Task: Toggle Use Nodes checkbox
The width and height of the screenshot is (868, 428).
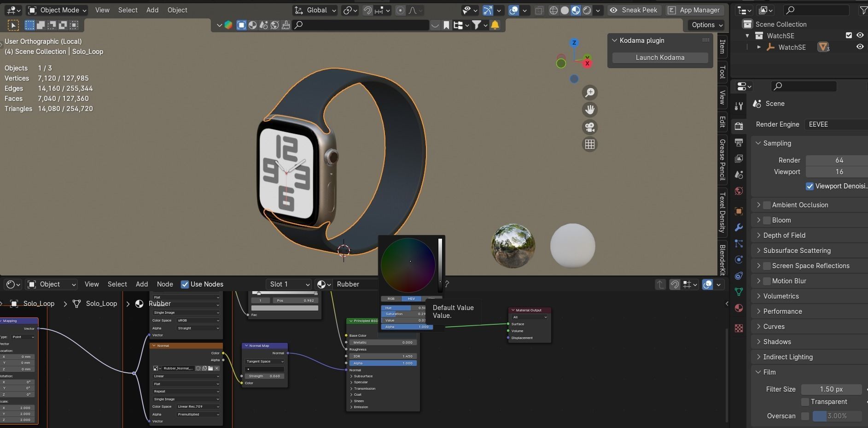Action: pyautogui.click(x=185, y=284)
